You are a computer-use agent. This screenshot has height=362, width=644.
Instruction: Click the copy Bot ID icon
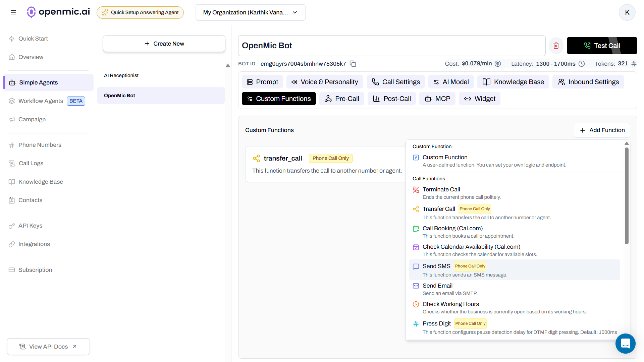tap(353, 64)
